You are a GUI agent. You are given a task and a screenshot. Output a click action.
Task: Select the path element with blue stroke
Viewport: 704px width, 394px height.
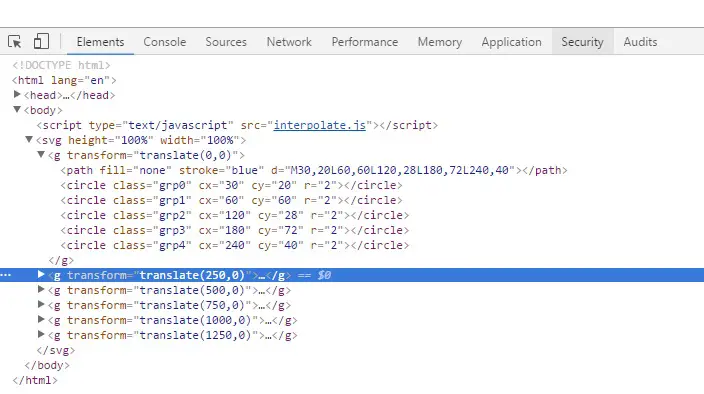[314, 171]
